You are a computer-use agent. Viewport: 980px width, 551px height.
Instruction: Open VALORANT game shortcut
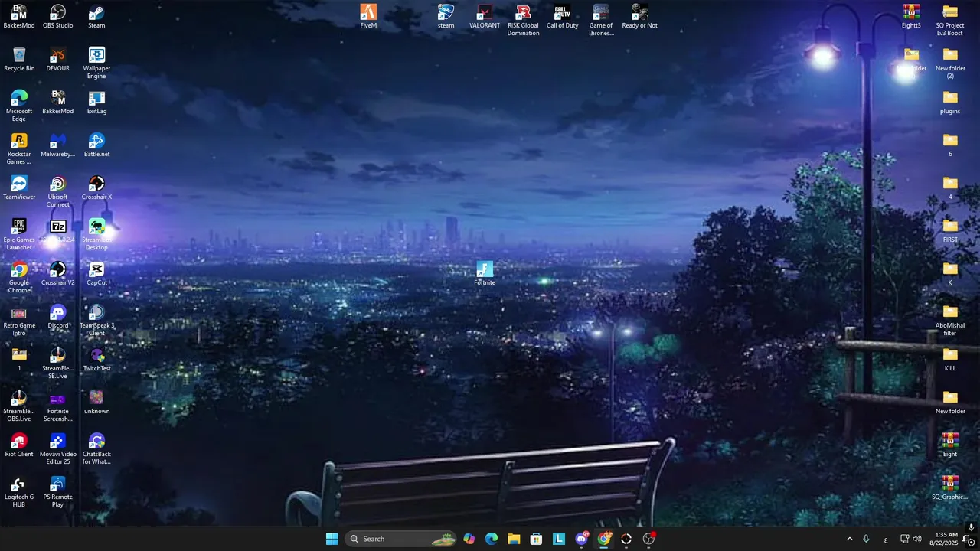coord(485,17)
